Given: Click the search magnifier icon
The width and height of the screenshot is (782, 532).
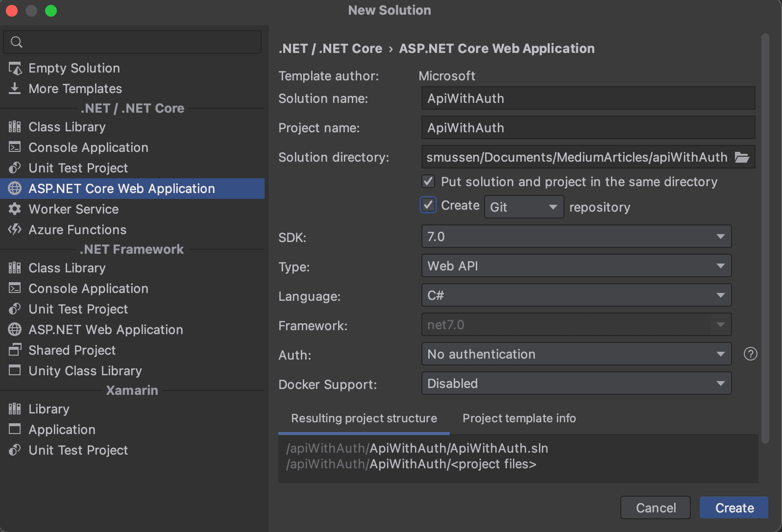Looking at the screenshot, I should [17, 42].
